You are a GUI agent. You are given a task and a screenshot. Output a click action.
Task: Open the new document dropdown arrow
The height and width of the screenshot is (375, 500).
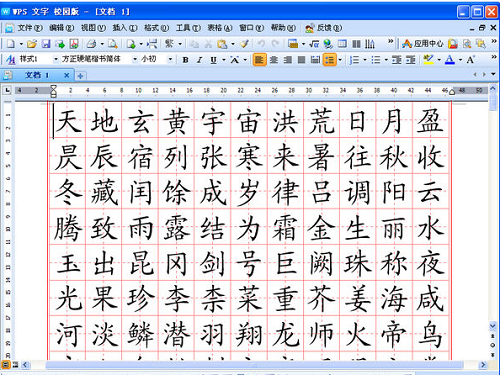(21, 44)
